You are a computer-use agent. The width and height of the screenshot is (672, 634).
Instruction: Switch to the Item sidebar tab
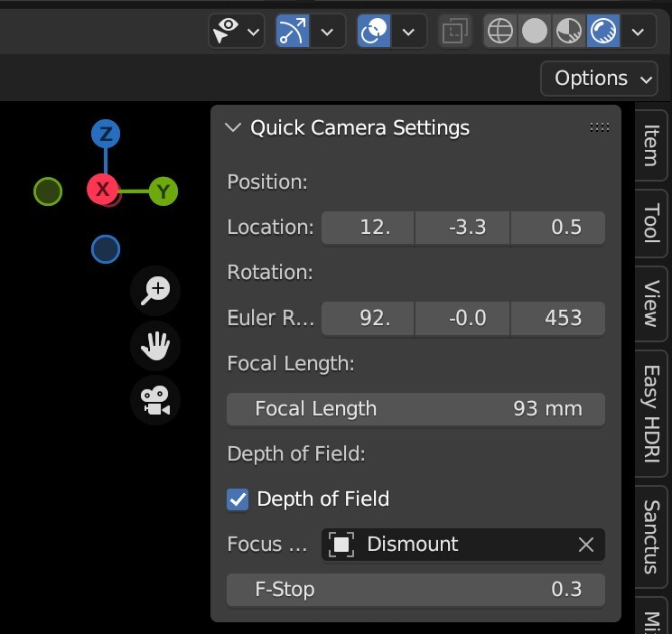coord(650,146)
